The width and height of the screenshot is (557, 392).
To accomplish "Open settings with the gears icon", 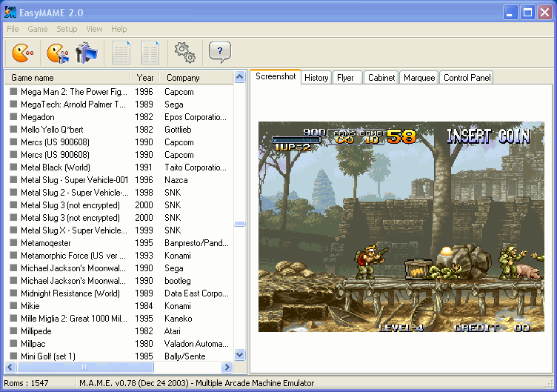I will [184, 53].
